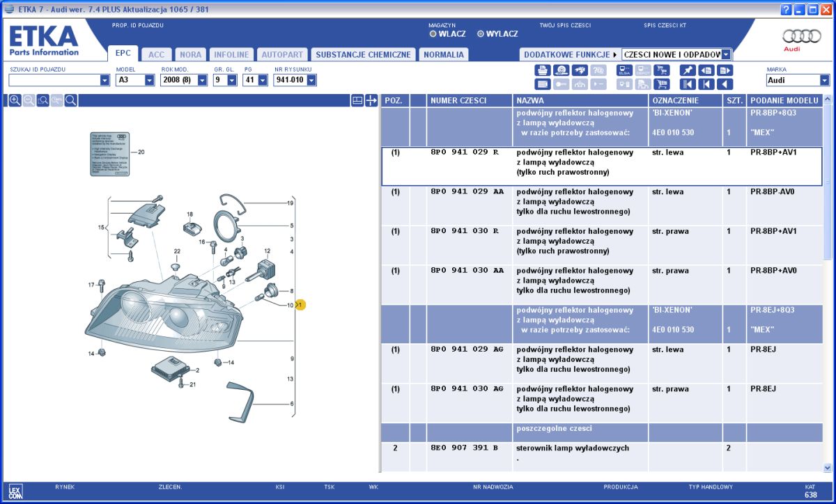Viewport: 836px width, 504px height.
Task: Click the parts list vertical scrollbar thumb
Action: 828,182
